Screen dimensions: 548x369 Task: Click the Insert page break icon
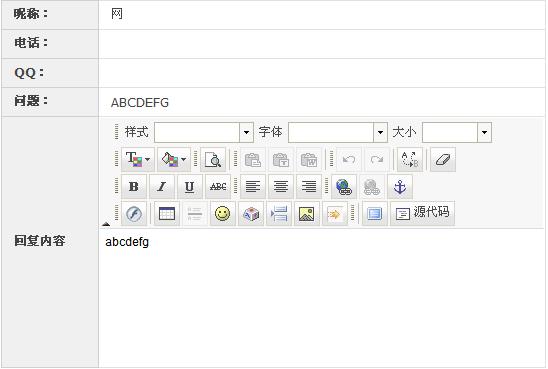click(x=279, y=214)
